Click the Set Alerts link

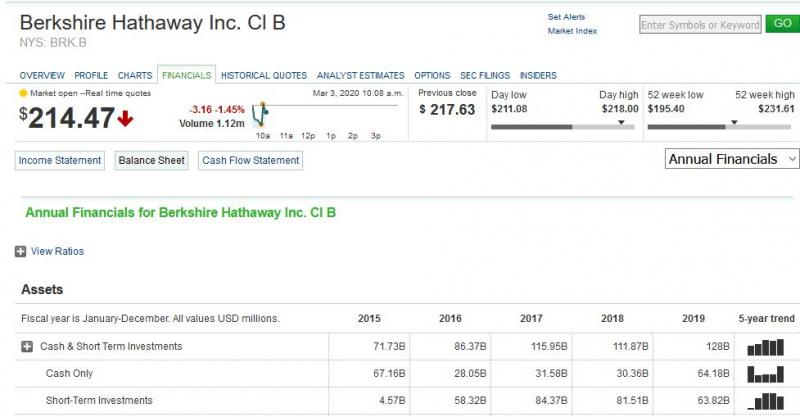(566, 17)
